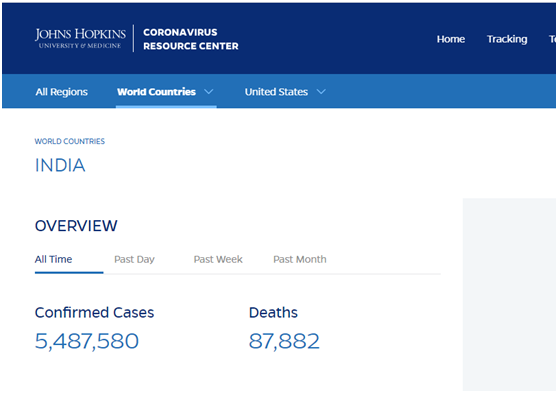Click the OVERVIEW section heading

76,226
